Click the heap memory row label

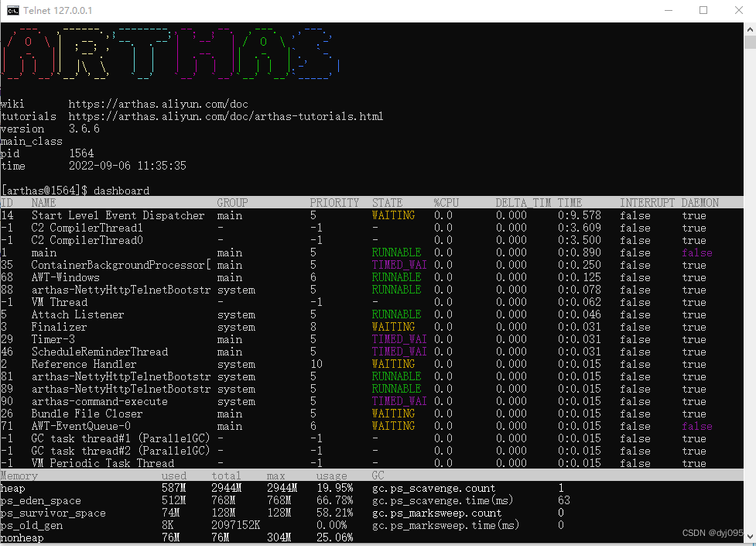coord(12,489)
